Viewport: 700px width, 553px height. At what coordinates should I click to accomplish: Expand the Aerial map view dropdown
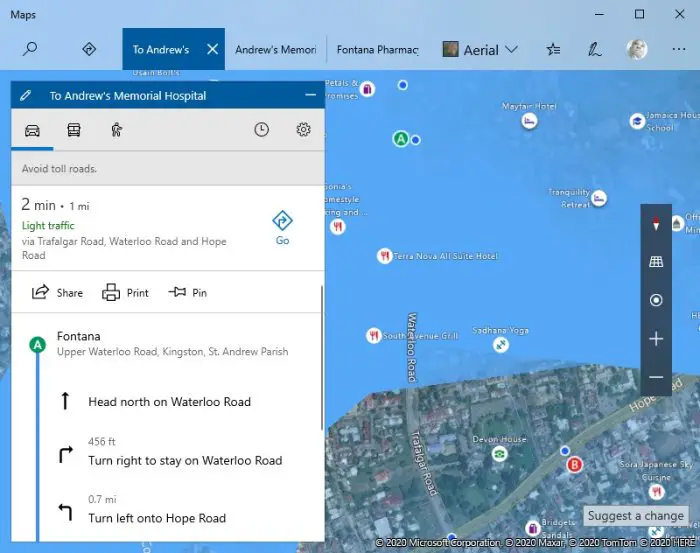coord(480,50)
